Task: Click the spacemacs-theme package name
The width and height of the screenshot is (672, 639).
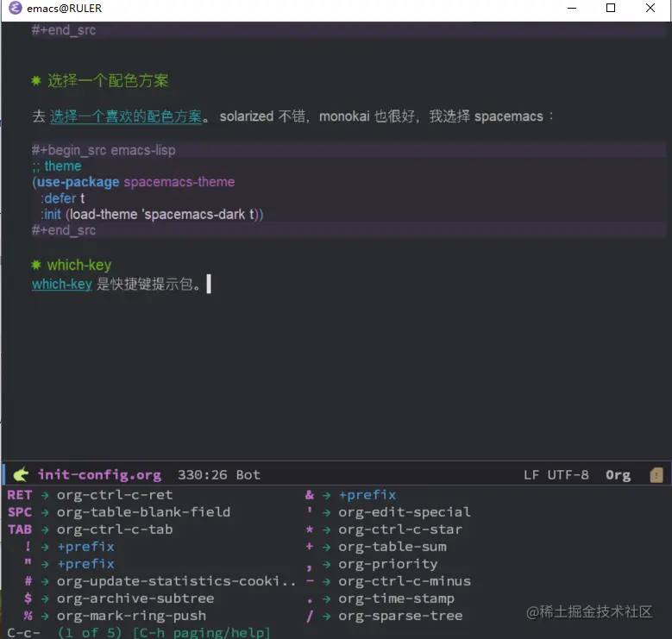Action: [x=179, y=182]
